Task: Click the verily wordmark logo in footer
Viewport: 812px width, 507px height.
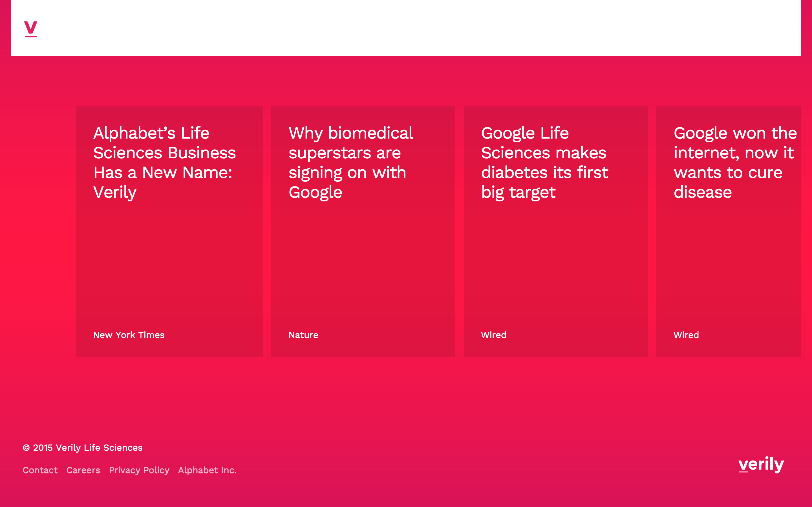Action: (x=761, y=465)
